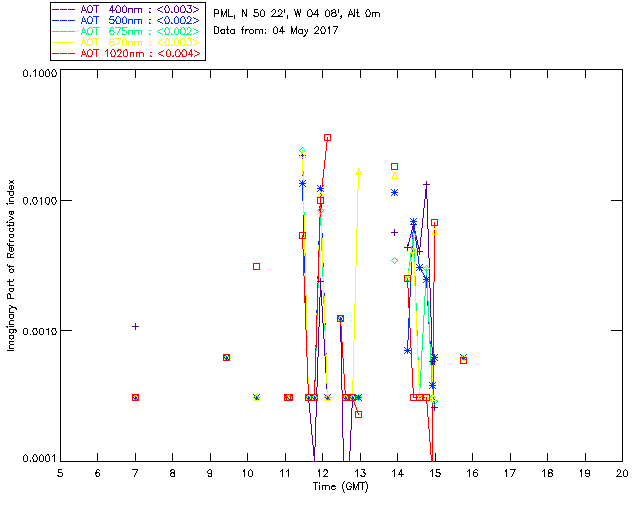Click the red dashed line sample in legend
640x512 pixels.
pos(64,53)
